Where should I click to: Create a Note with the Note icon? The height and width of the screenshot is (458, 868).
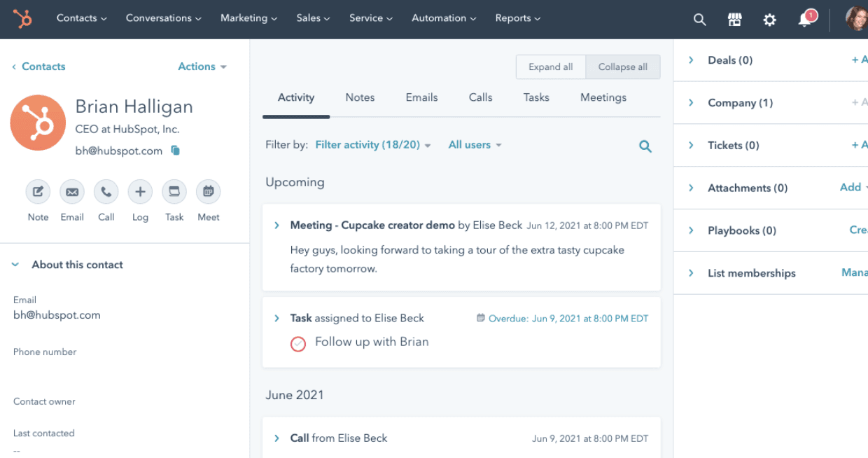pyautogui.click(x=38, y=191)
